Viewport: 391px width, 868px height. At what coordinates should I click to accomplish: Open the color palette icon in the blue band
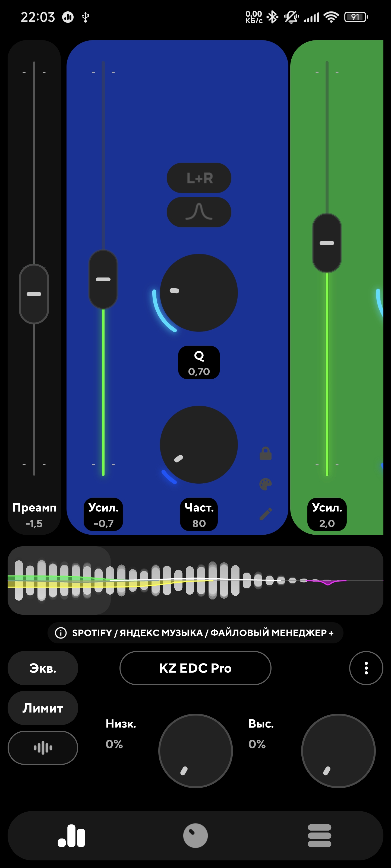click(266, 484)
